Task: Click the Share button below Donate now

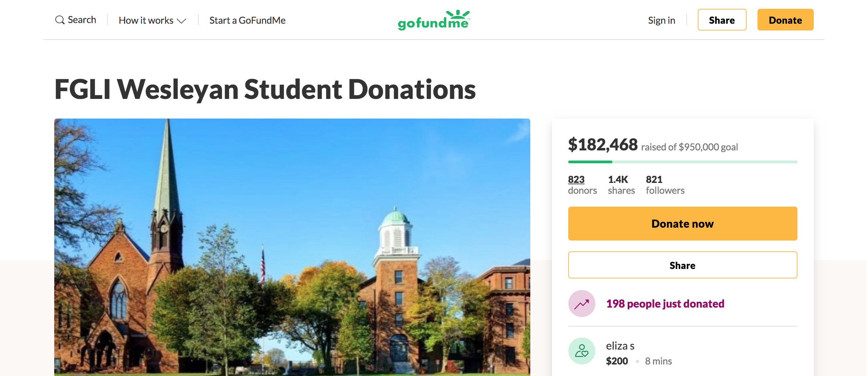Action: click(683, 265)
